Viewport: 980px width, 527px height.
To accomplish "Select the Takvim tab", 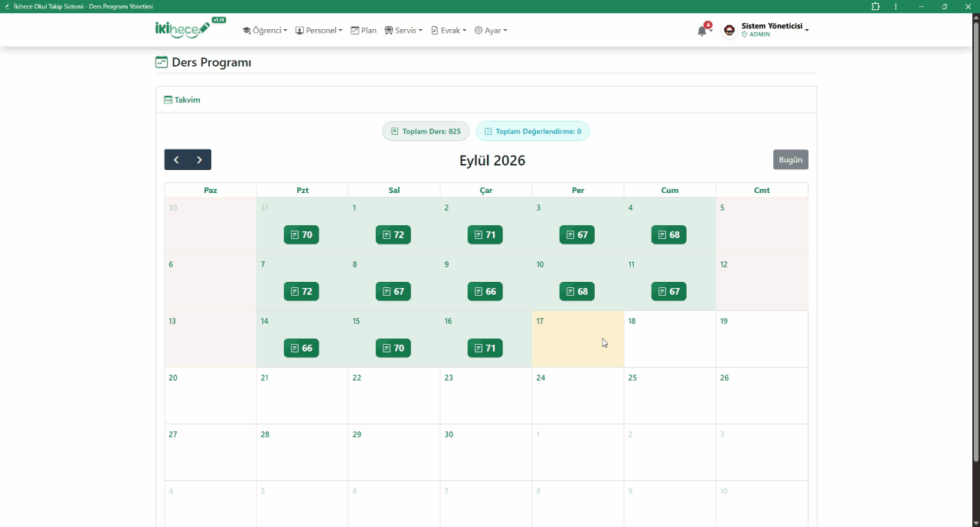I will [182, 100].
